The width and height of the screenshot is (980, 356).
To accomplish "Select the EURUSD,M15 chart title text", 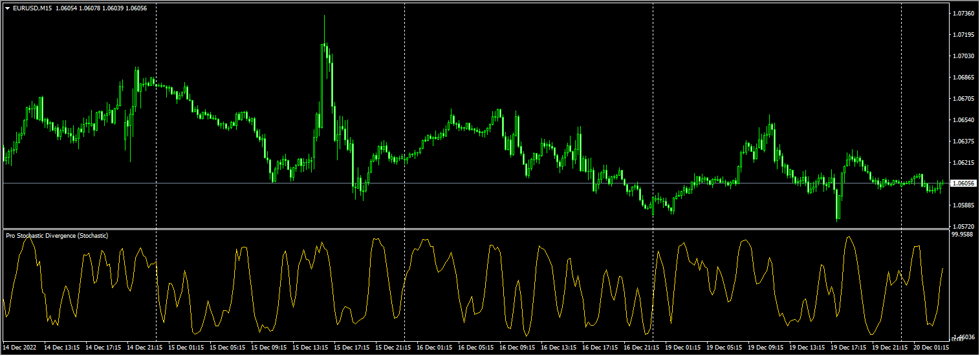I will pos(32,8).
